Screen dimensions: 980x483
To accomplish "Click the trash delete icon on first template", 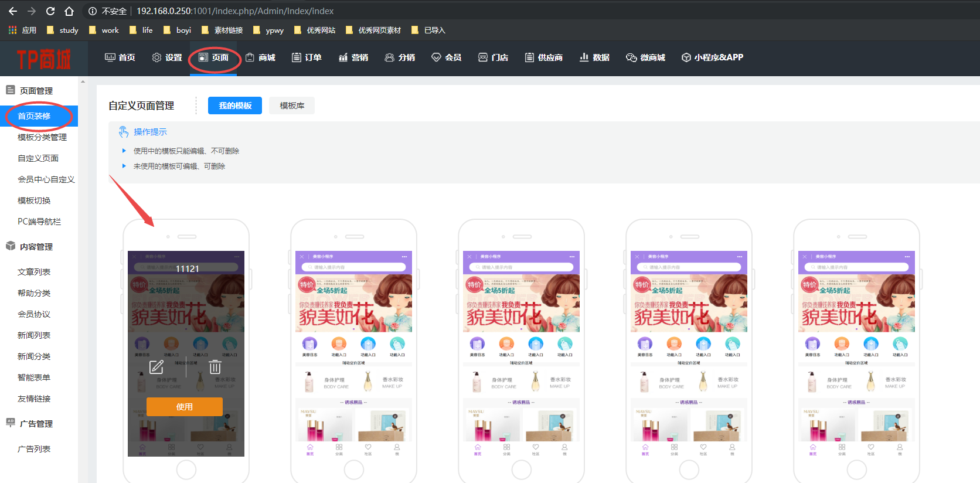I will [x=215, y=367].
